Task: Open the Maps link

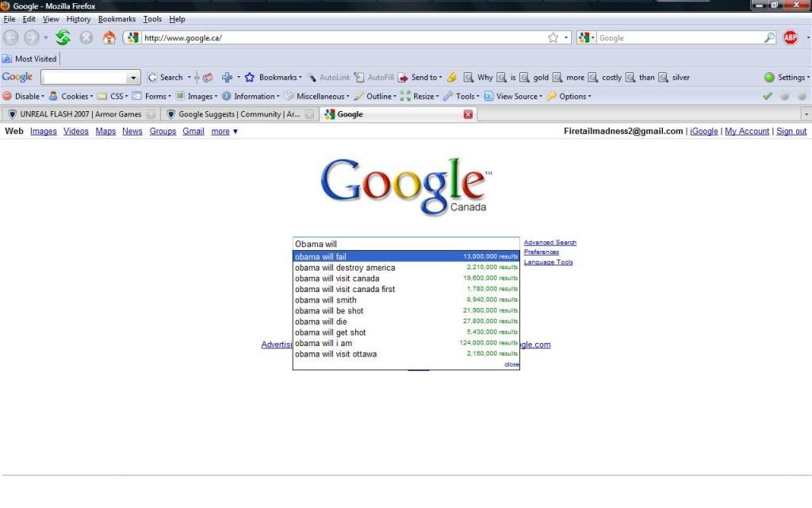Action: coord(105,131)
